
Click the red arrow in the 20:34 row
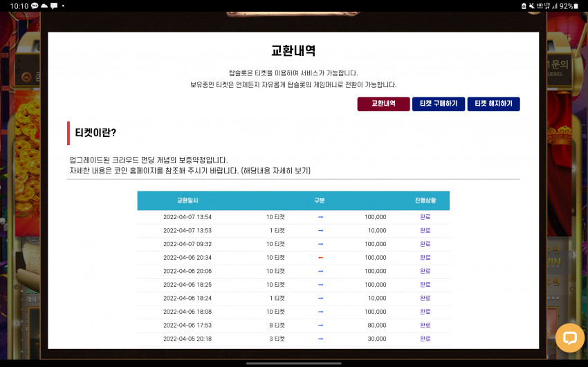click(x=320, y=258)
